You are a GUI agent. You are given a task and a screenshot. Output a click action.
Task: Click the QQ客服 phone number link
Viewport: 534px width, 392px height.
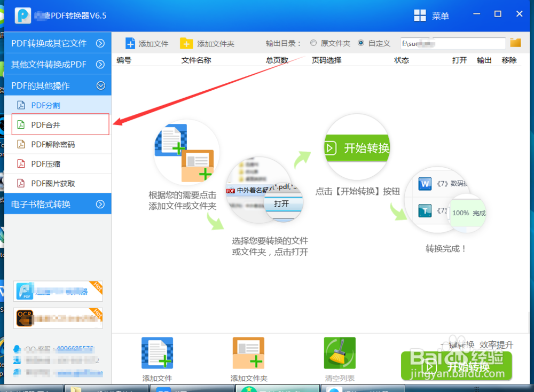pos(75,348)
